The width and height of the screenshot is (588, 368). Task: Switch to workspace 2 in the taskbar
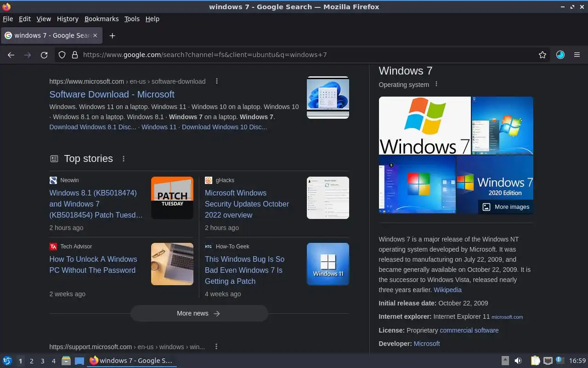pyautogui.click(x=31, y=361)
